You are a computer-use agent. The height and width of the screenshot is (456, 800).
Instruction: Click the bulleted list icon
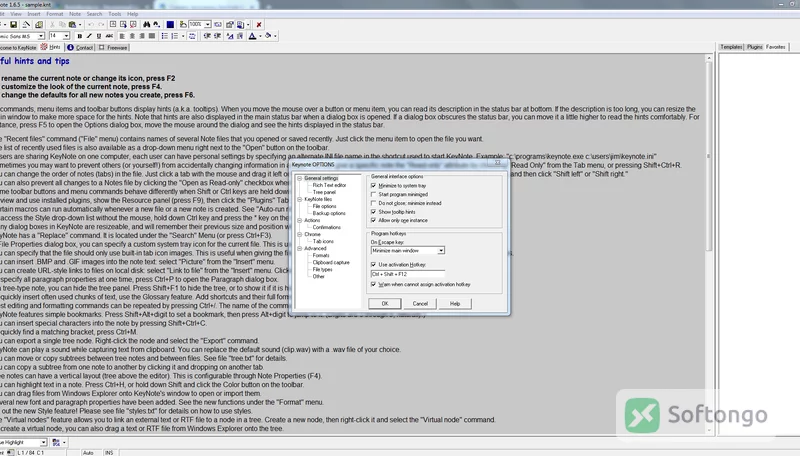[x=164, y=36]
